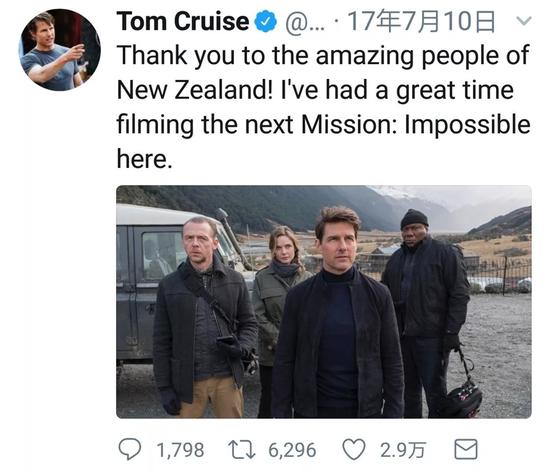Click the word "here." ending the tweet
Screen dimensions: 550x472
coord(145,159)
